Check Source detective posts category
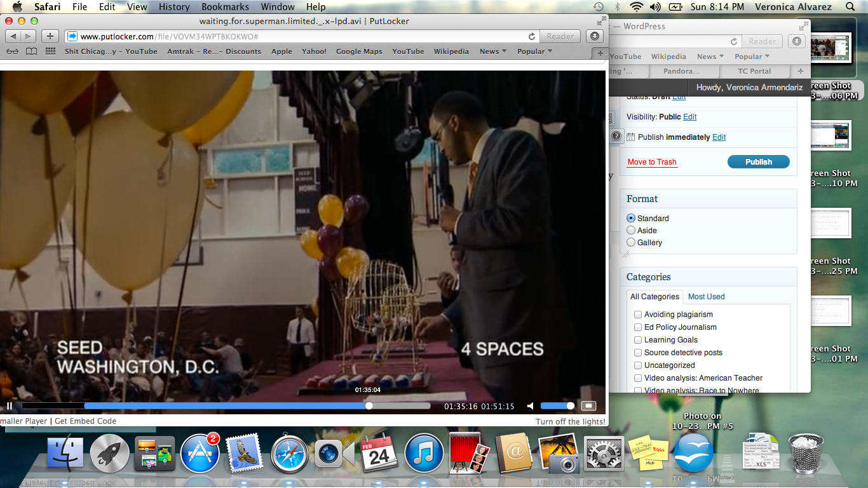 point(638,353)
